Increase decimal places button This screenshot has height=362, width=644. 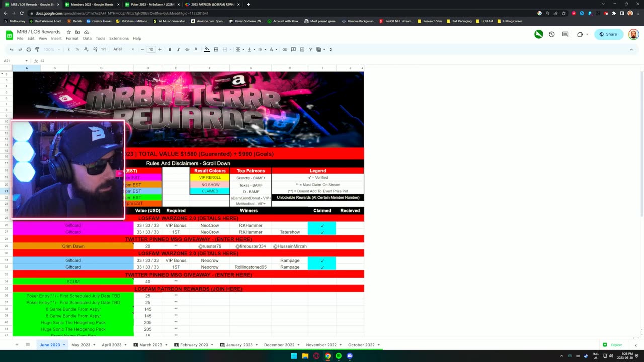(95, 49)
